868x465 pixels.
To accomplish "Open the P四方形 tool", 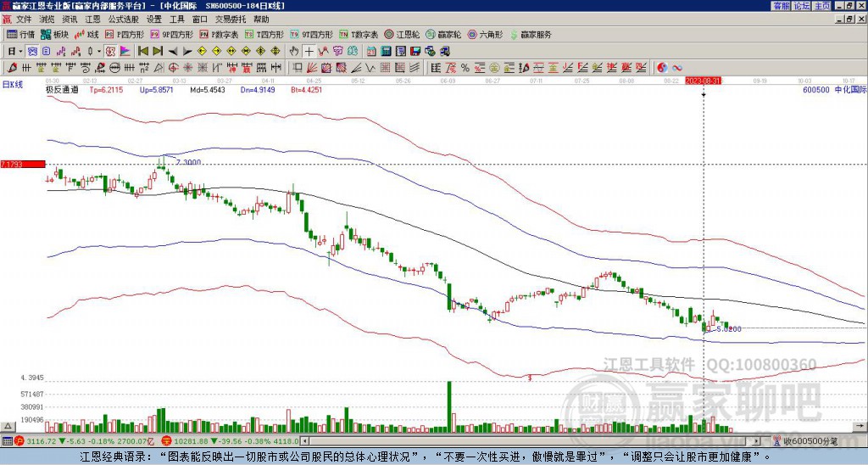I will point(125,35).
